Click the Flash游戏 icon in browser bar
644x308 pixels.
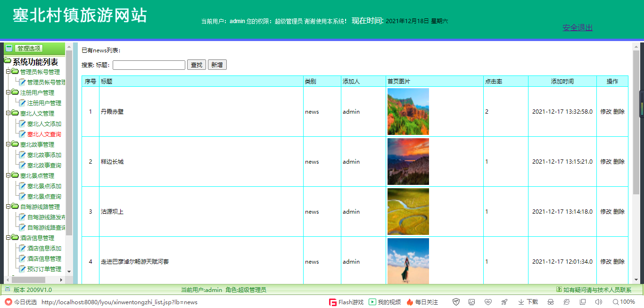(x=332, y=302)
